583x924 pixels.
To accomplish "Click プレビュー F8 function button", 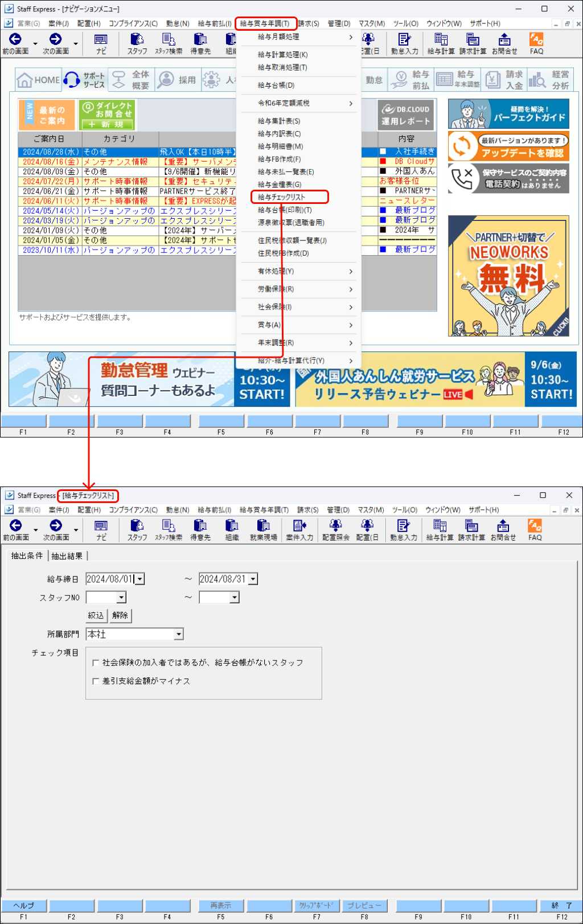I will [364, 906].
